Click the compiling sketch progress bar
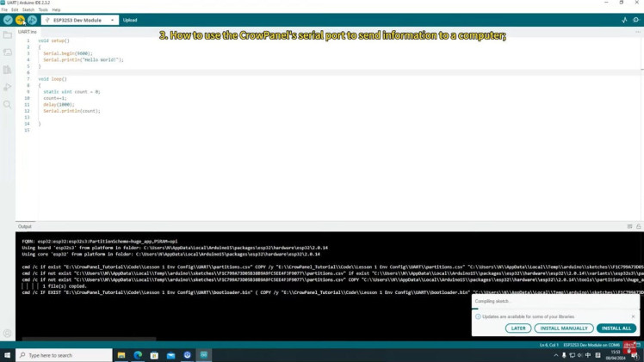Screen dimensions: 644x362 pyautogui.click(x=555, y=309)
